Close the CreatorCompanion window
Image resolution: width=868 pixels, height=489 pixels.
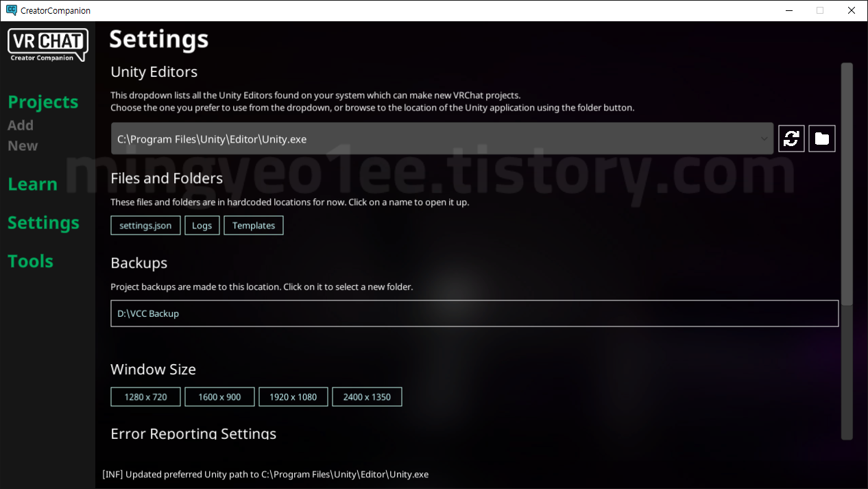point(852,10)
